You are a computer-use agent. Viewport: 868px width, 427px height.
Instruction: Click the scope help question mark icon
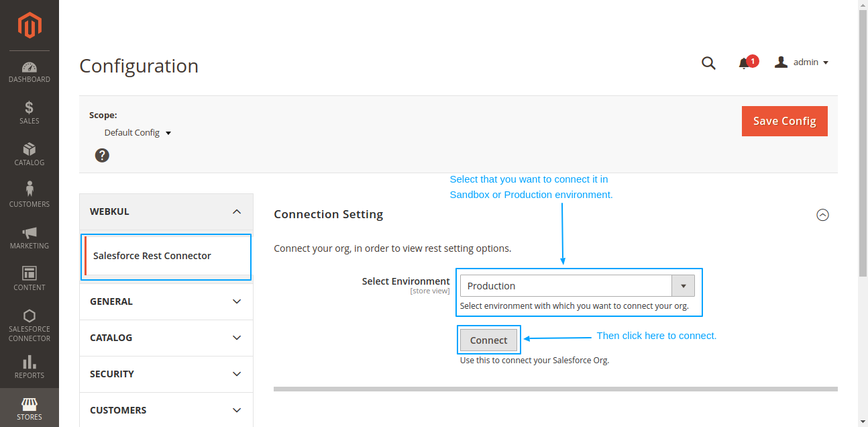point(102,155)
